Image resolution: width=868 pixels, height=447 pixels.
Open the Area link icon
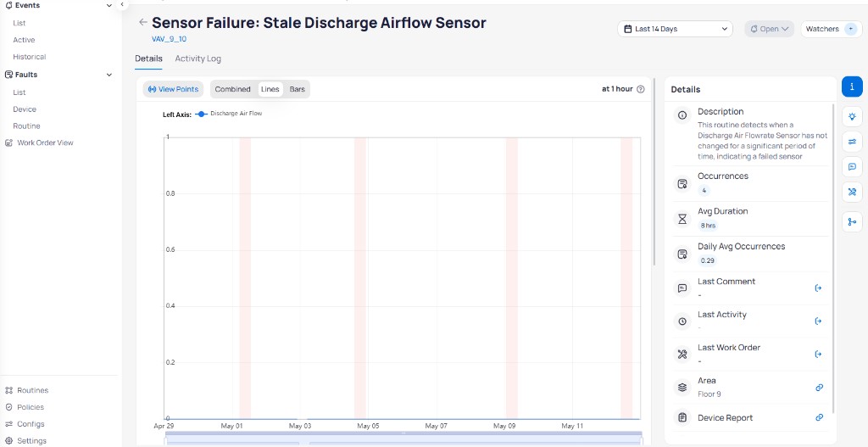coord(820,388)
